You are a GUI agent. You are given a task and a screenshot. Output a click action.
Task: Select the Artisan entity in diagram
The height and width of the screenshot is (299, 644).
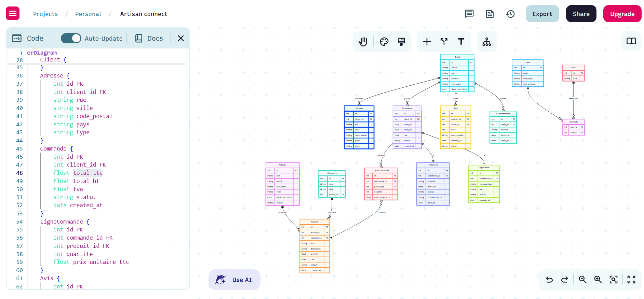(283, 184)
